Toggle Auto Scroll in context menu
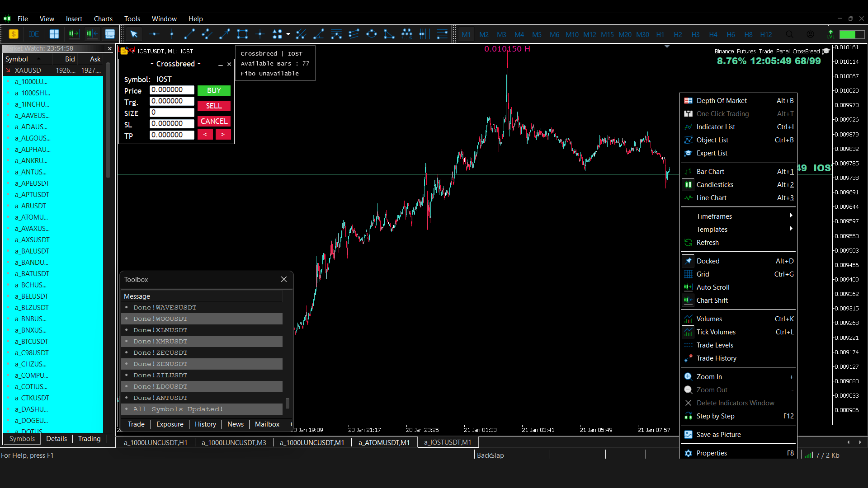The height and width of the screenshot is (488, 868). click(712, 287)
